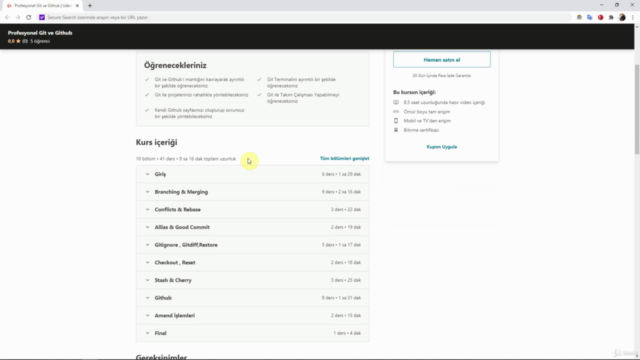
Task: Click the page vertical scrollbar thumb
Action: (637, 109)
